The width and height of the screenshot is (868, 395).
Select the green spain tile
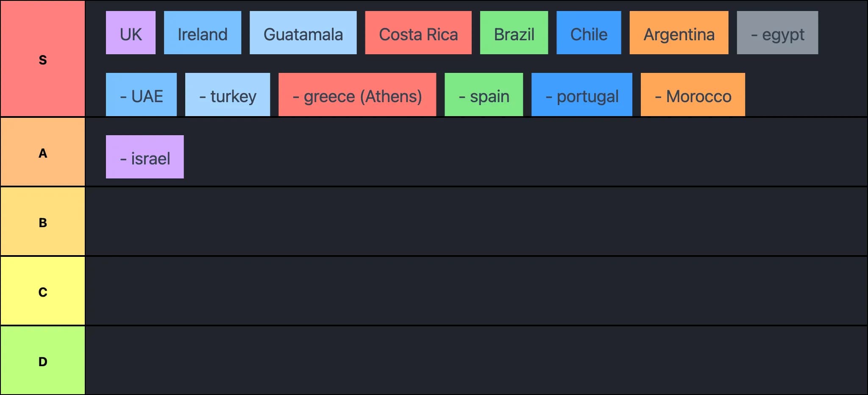(484, 95)
